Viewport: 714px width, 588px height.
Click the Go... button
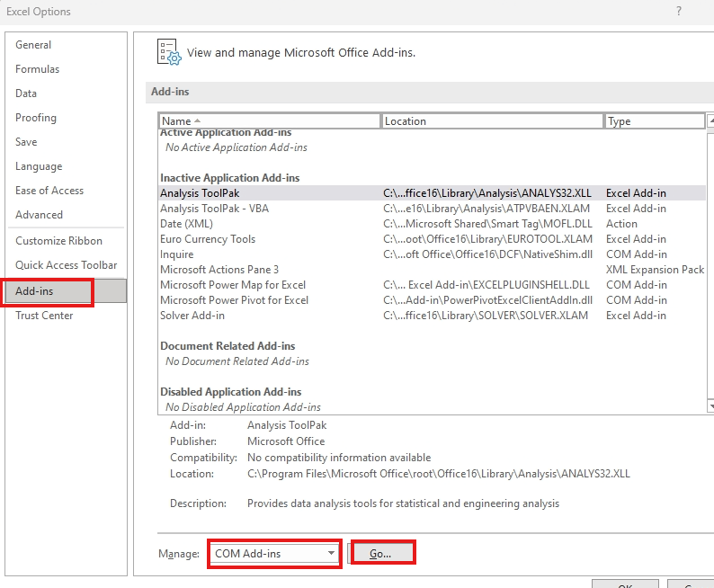(381, 554)
